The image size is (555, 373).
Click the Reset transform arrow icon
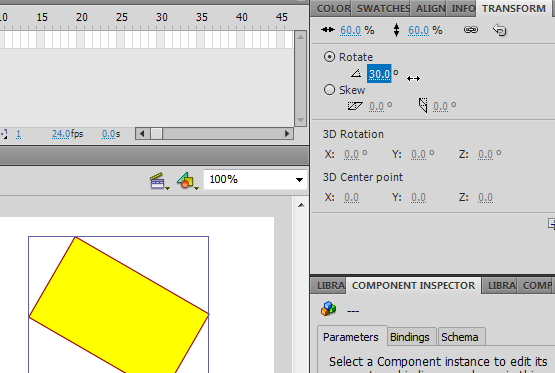tap(499, 30)
